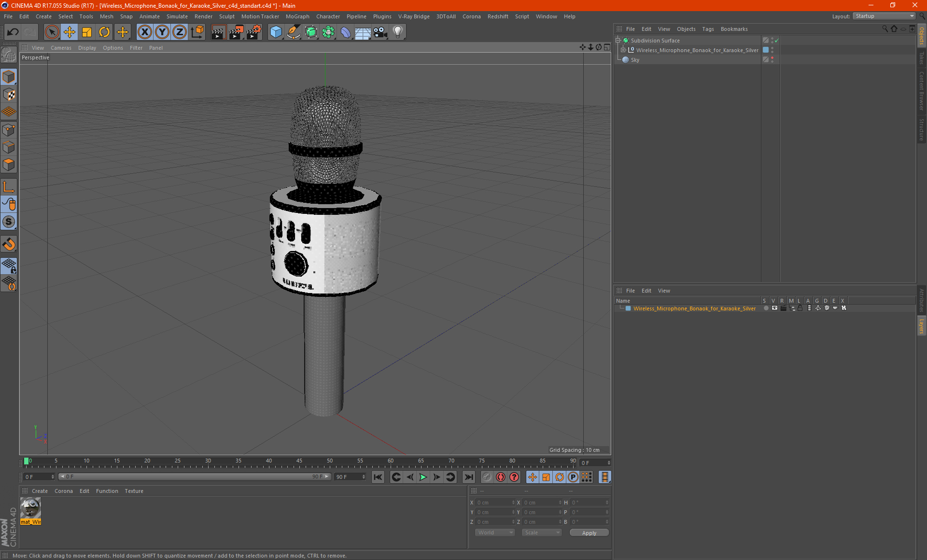The height and width of the screenshot is (560, 927).
Task: Open the Render menu
Action: (x=203, y=16)
